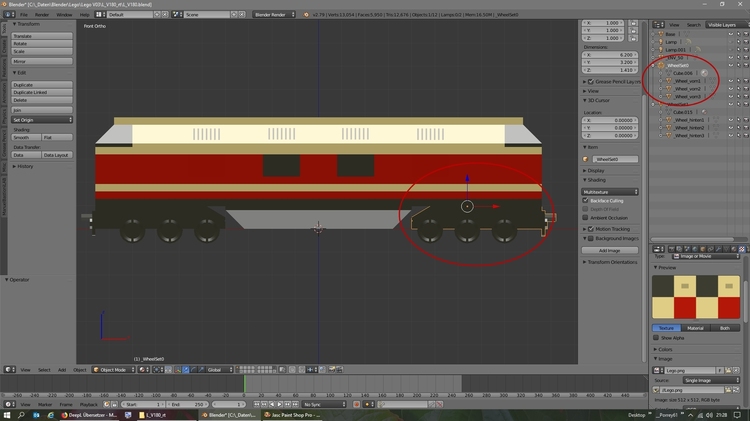Open the Window menu
Image resolution: width=750 pixels, height=421 pixels.
click(65, 15)
